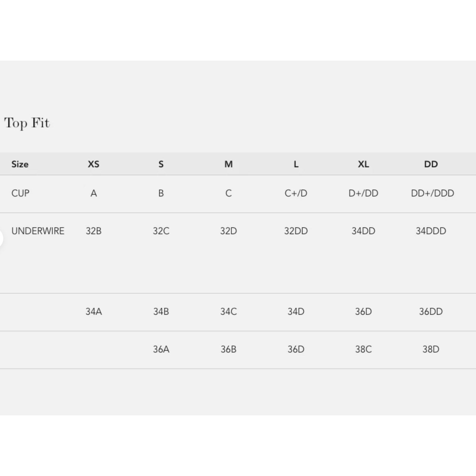Screen dimensions: 476x476
Task: Click the partial white circle at left edge
Action: coord(1,238)
